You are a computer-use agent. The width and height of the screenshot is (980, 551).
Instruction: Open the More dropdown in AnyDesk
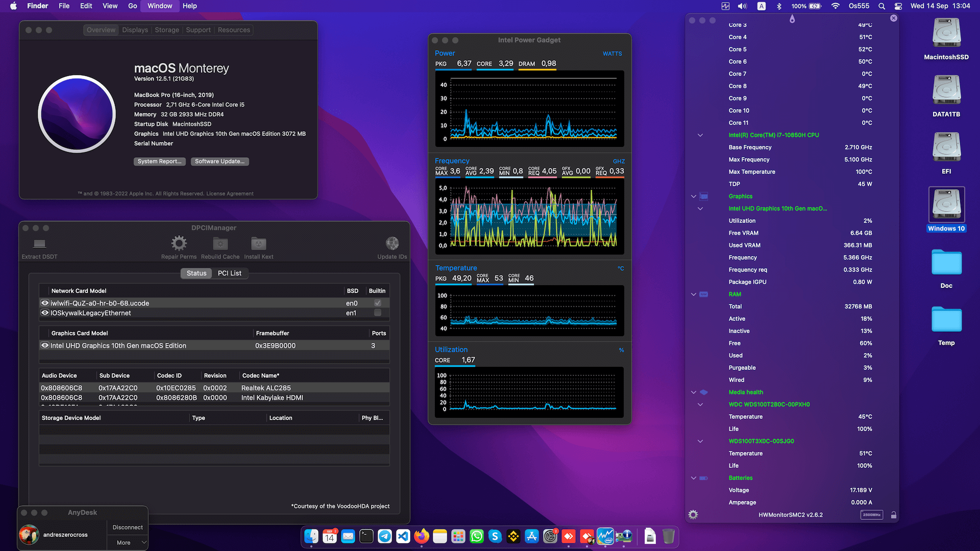click(x=127, y=542)
